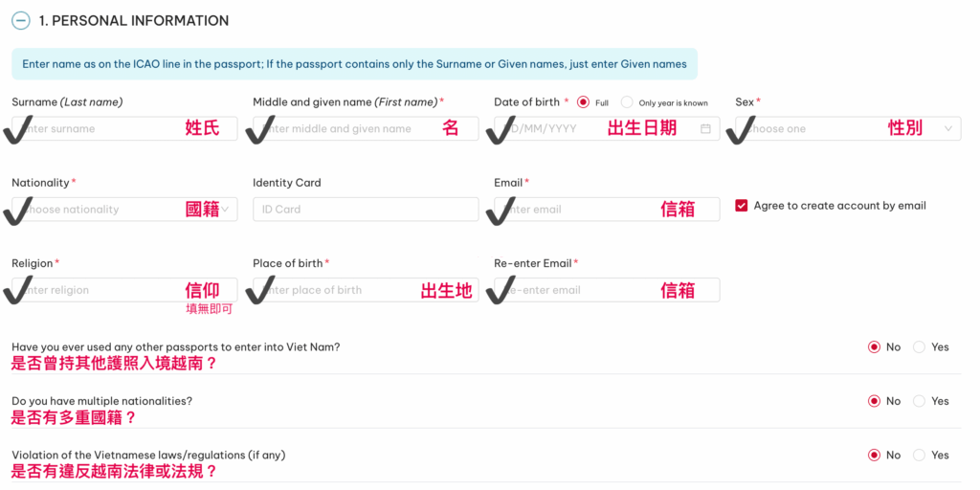Screen dimensions: 980x490
Task: Click the Surname input field
Action: [x=105, y=128]
